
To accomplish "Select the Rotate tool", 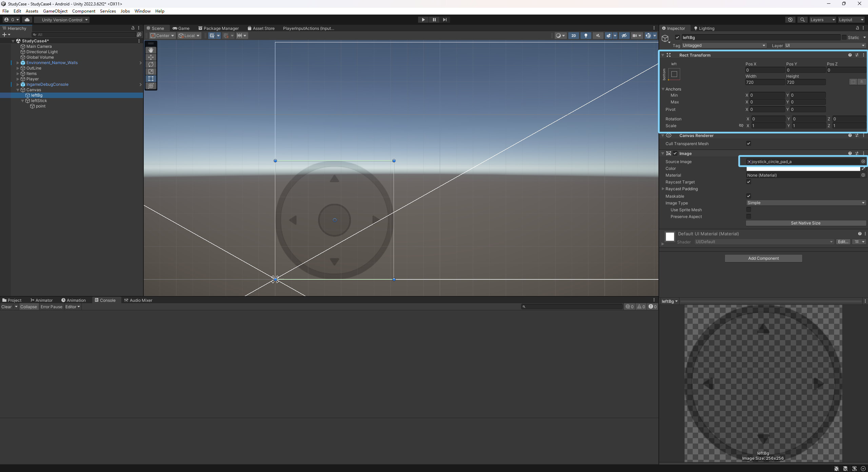I will pos(151,64).
